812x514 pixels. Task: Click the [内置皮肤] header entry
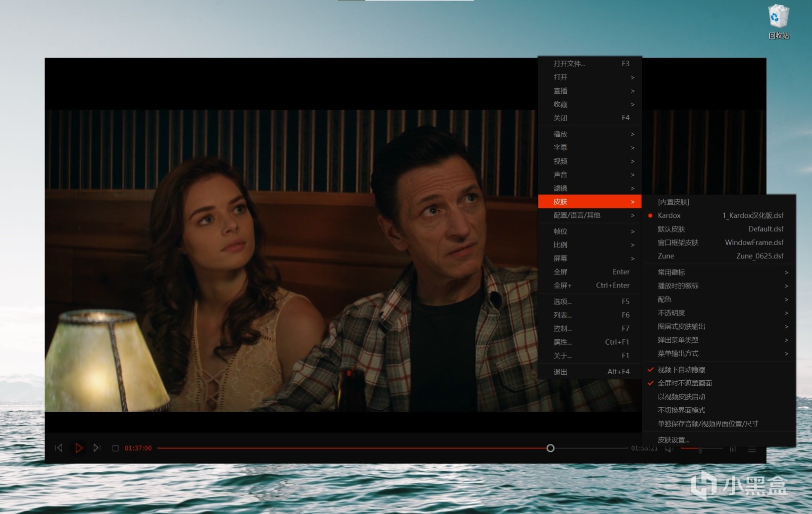[x=719, y=202]
